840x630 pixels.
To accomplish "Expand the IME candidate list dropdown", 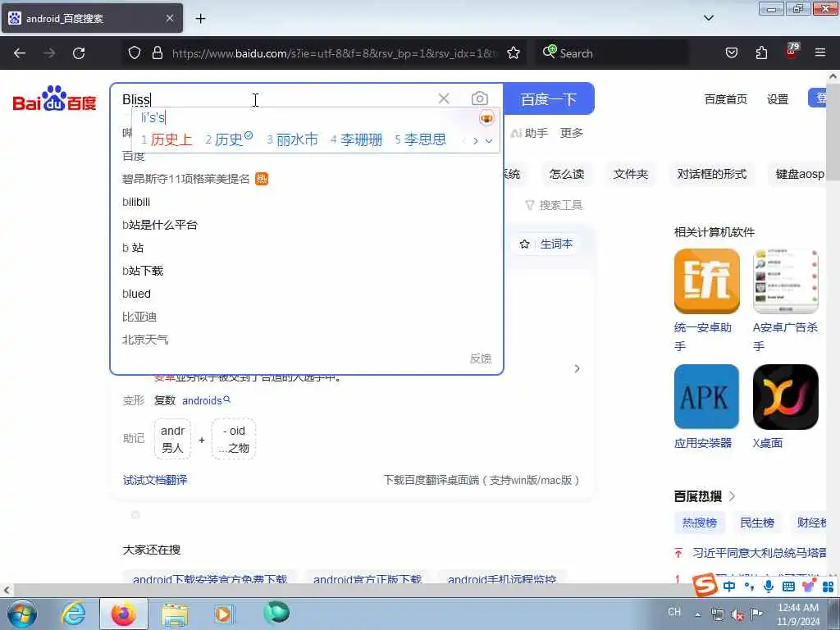I will pyautogui.click(x=489, y=141).
